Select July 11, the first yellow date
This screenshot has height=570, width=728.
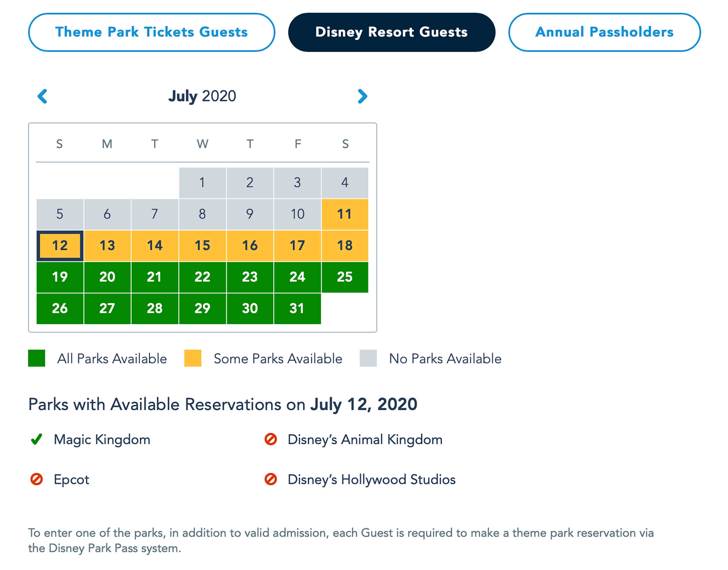pyautogui.click(x=345, y=214)
